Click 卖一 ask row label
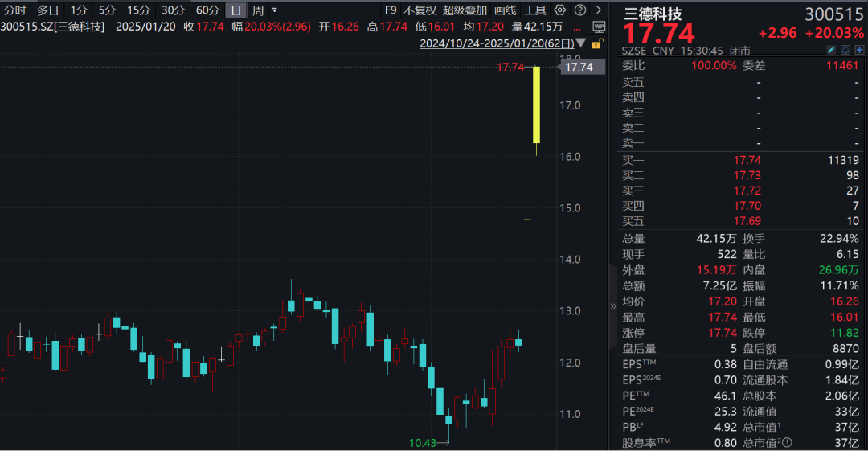Viewport: 868px width, 451px height. coord(633,143)
